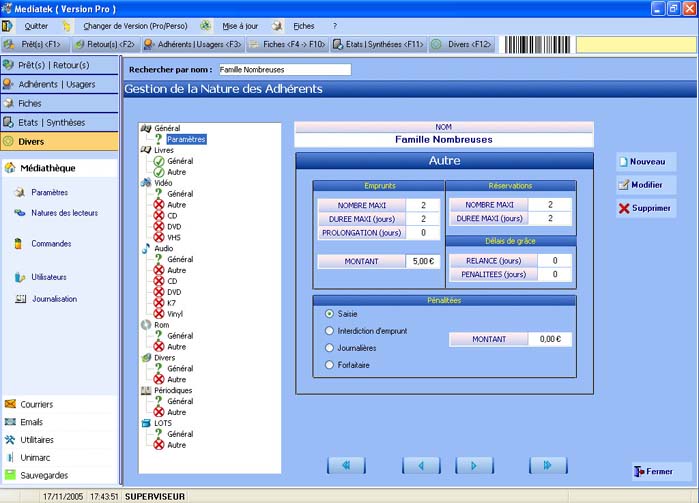The height and width of the screenshot is (503, 699).
Task: Click the red X Supprimer icon
Action: 624,208
